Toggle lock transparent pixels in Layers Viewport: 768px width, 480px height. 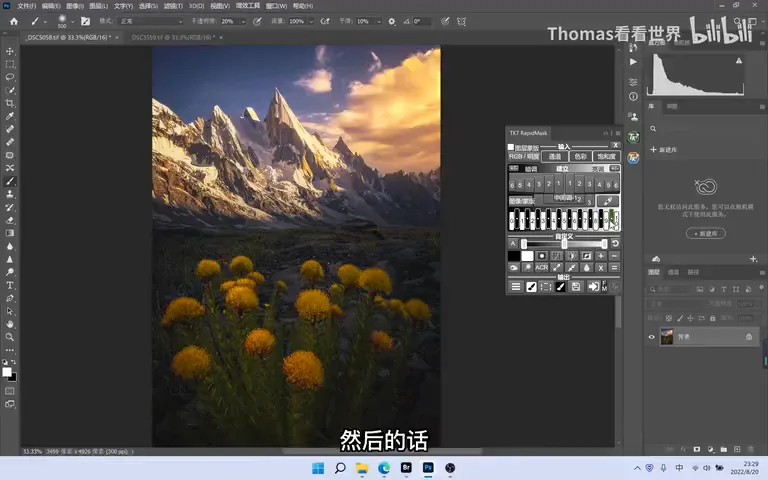pyautogui.click(x=669, y=318)
